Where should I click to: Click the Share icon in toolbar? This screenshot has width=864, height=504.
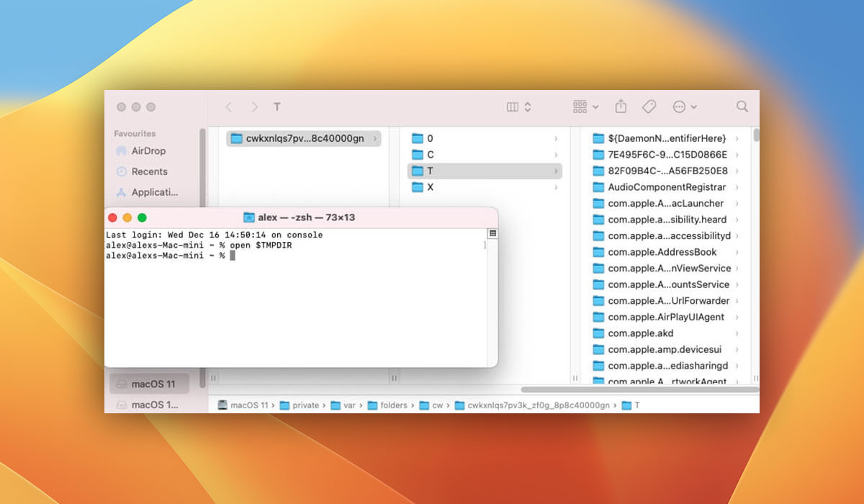pos(621,107)
